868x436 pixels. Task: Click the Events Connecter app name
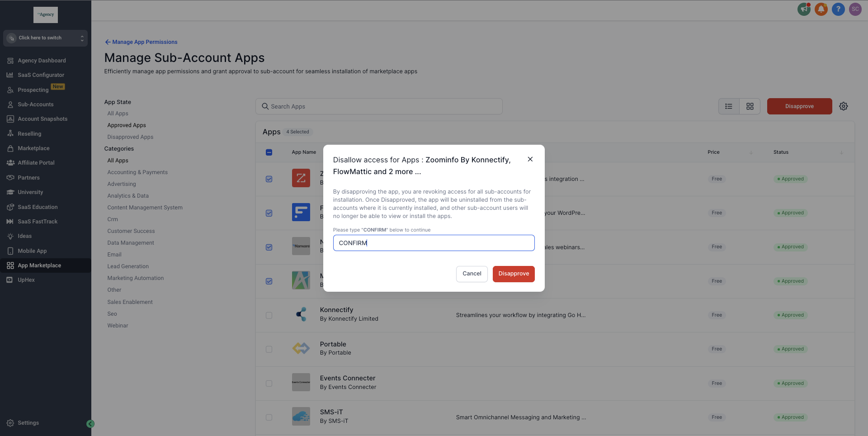[348, 378]
